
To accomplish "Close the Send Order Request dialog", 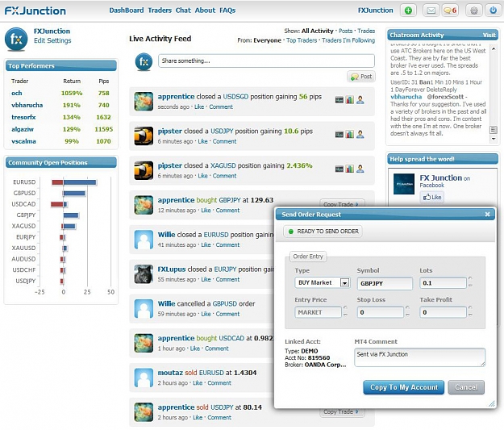I will coord(487,215).
